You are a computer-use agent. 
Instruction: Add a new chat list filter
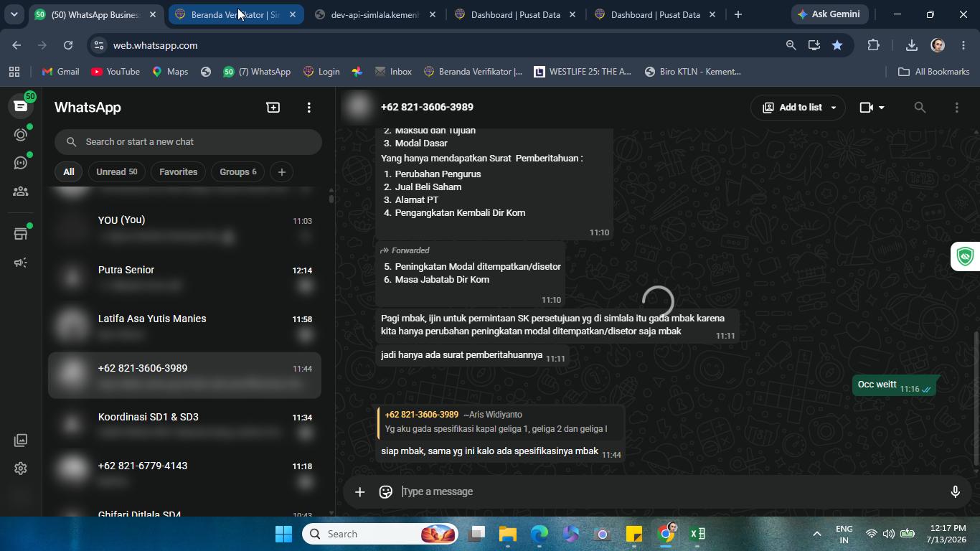click(282, 172)
